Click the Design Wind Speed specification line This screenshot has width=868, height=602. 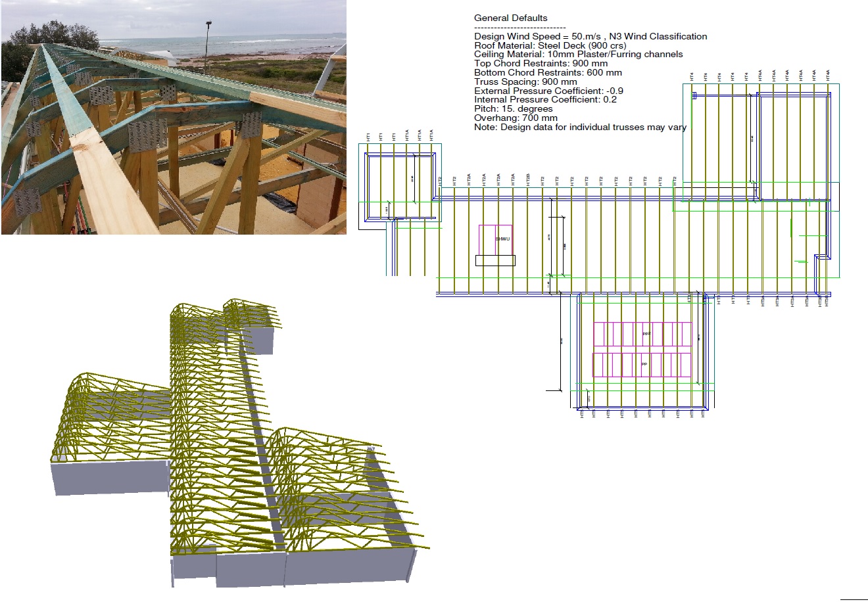point(591,36)
